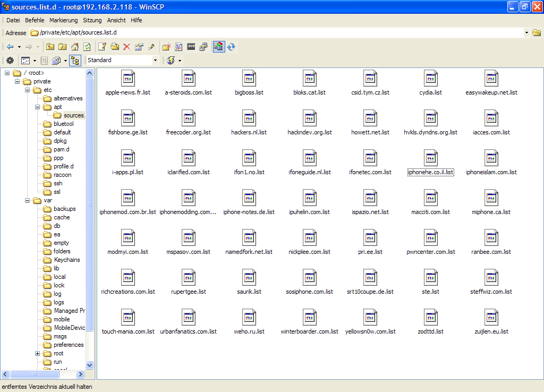The width and height of the screenshot is (544, 392).
Task: Click the view style icon
Action: coord(25,61)
